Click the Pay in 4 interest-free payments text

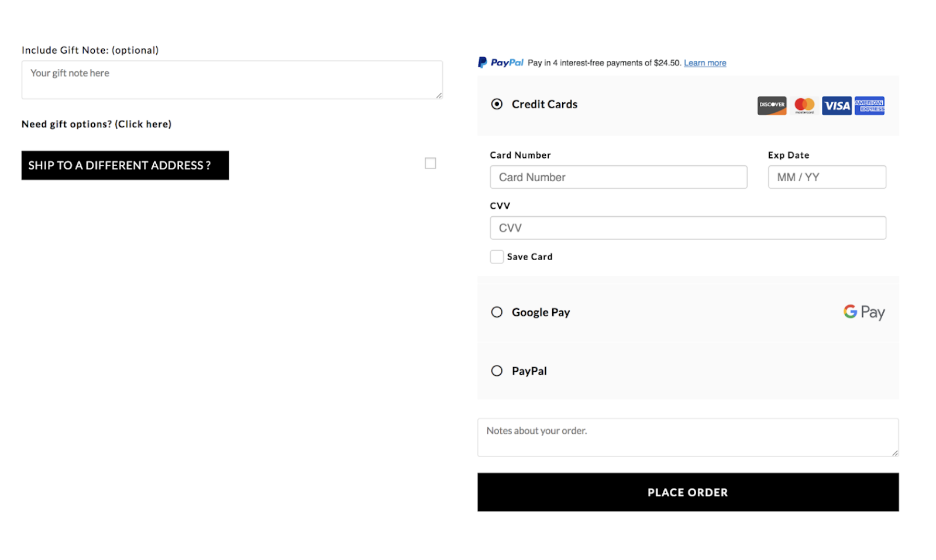[x=605, y=63]
